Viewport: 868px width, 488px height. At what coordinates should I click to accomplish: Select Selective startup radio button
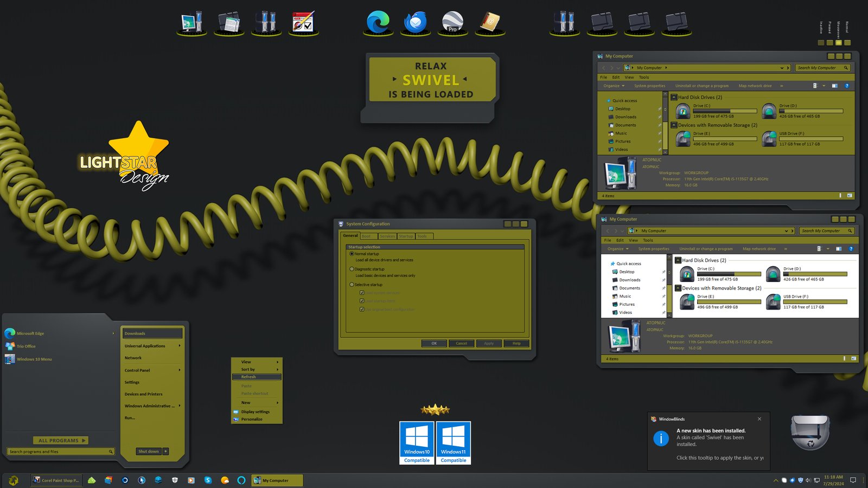click(x=352, y=285)
